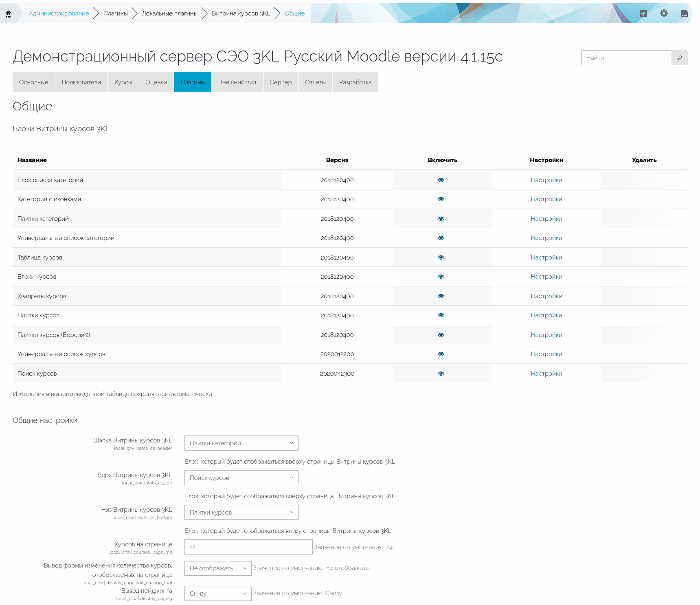Switch to the Разработка tab
The width and height of the screenshot is (700, 605).
[x=355, y=82]
